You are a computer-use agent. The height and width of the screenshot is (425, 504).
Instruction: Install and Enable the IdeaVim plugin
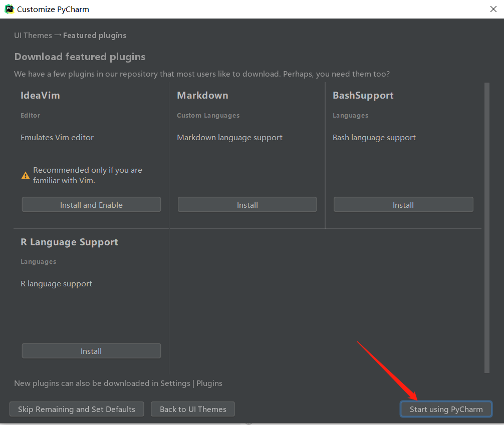coord(91,205)
